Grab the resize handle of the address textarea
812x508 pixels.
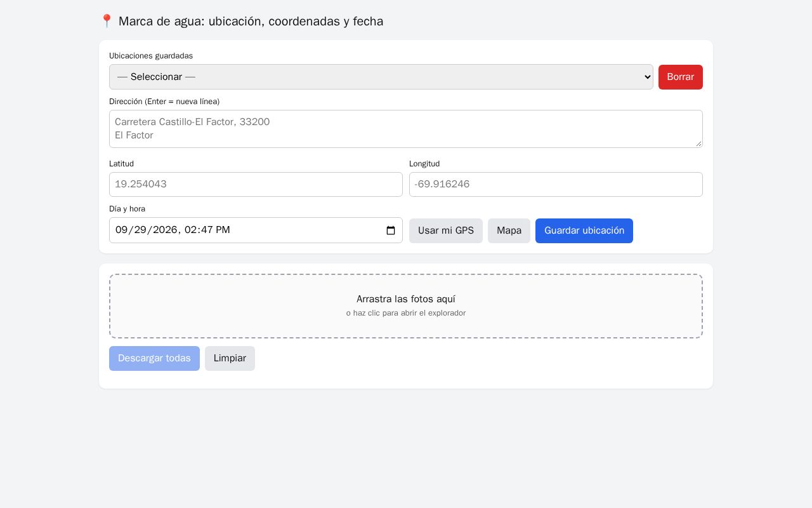click(698, 144)
